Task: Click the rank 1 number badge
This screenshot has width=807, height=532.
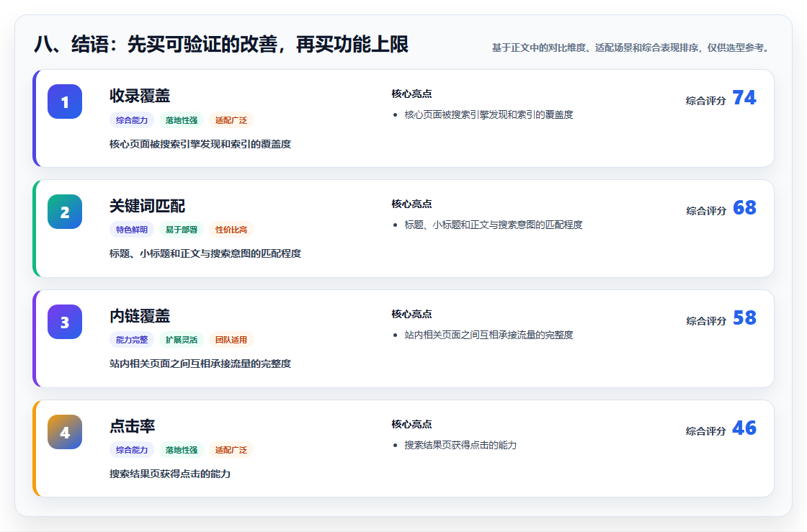Action: click(65, 102)
